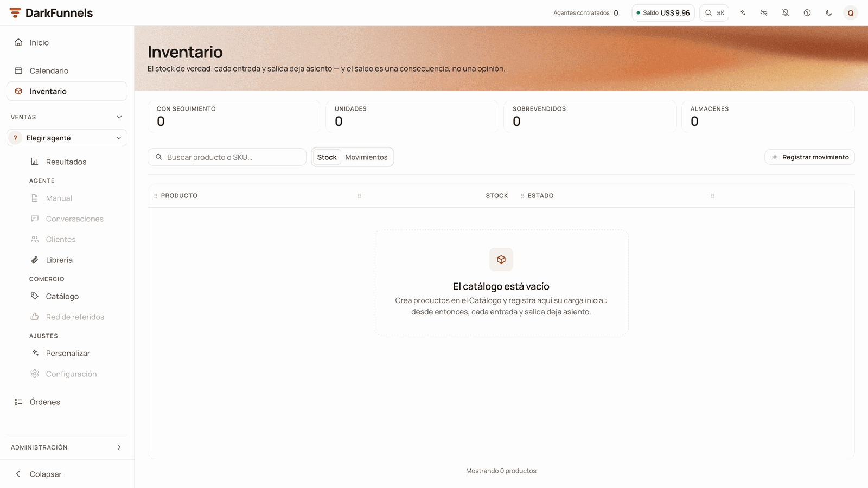This screenshot has height=488, width=868.
Task: Click the Unidades stat card
Action: [412, 116]
